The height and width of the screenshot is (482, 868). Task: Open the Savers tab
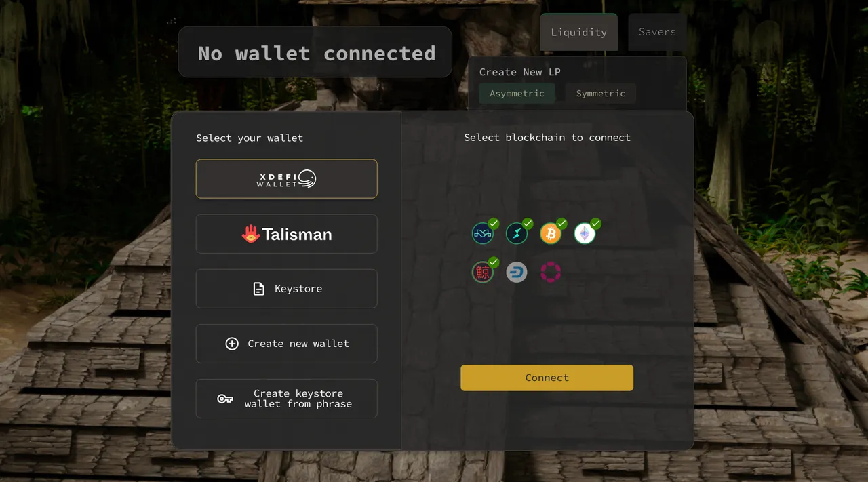(657, 32)
